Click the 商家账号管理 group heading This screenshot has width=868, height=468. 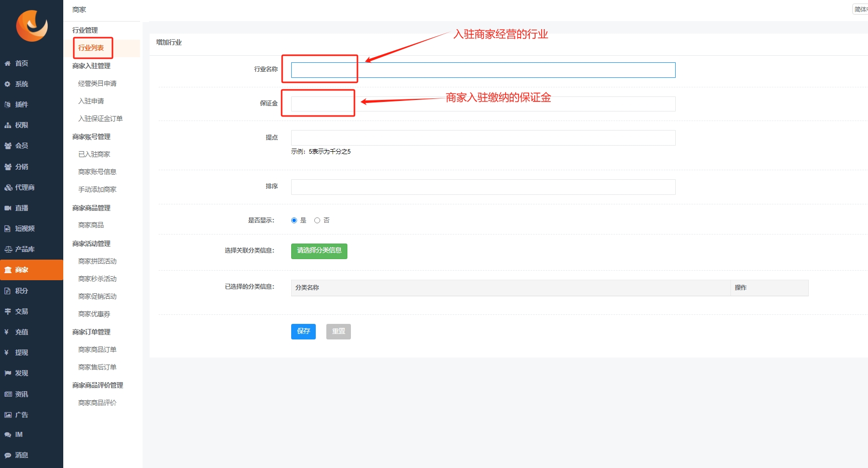(x=91, y=137)
